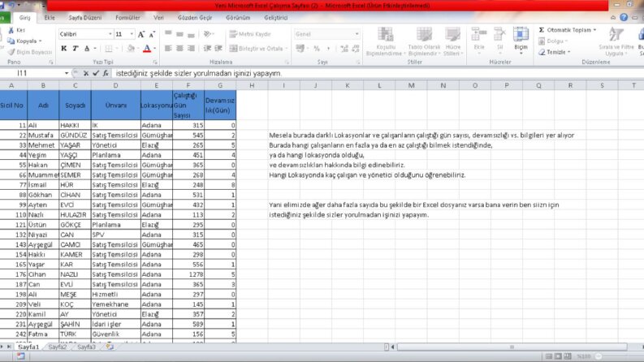
Task: Open Hücre Stilleri gallery
Action: [453, 41]
